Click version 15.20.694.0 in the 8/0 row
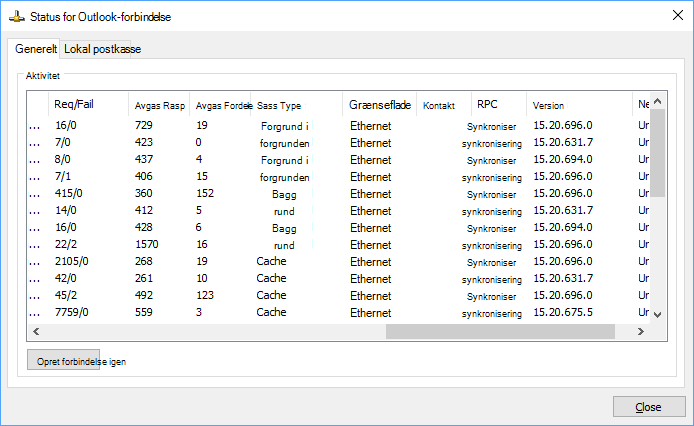The image size is (694, 426). click(x=563, y=159)
